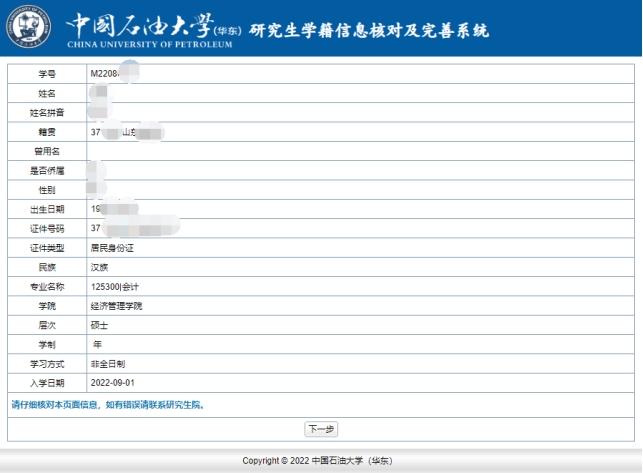Image resolution: width=643 pixels, height=473 pixels.
Task: Click the 证件号码 row label
Action: point(47,229)
